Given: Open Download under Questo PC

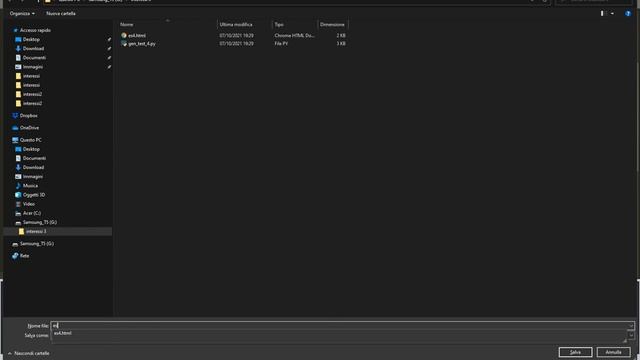Looking at the screenshot, I should (33, 167).
